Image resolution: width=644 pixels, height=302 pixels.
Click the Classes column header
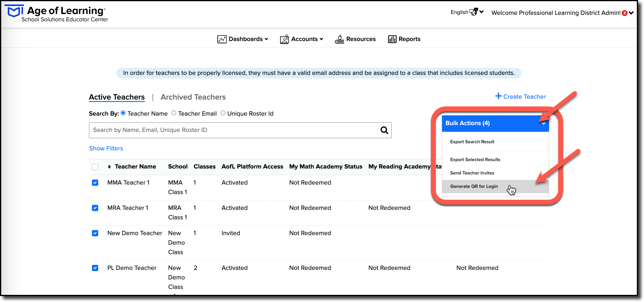204,167
